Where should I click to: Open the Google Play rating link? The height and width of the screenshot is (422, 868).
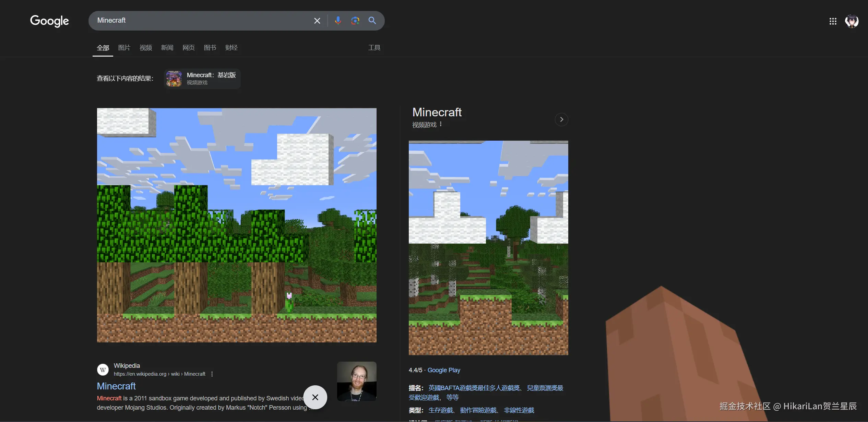coord(443,370)
